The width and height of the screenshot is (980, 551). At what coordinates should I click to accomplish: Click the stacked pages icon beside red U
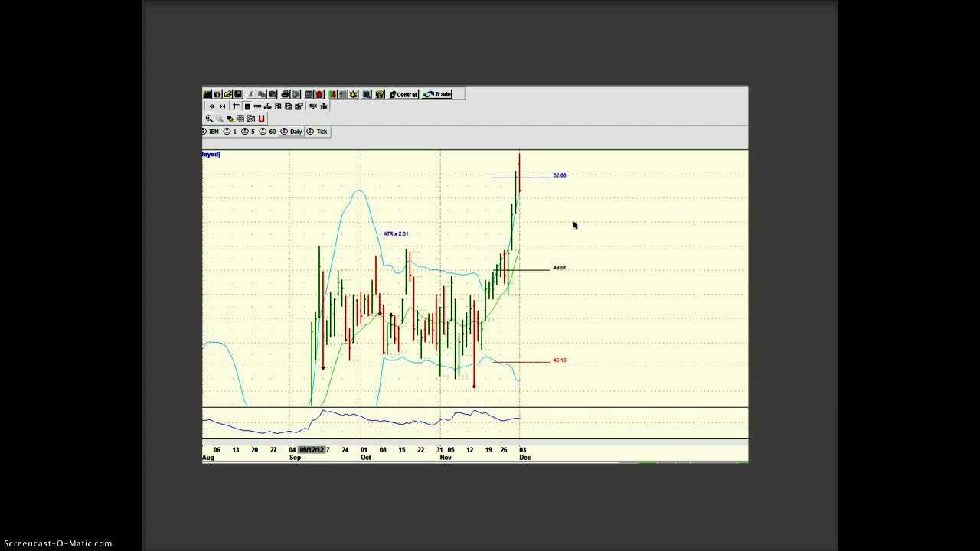(x=251, y=119)
